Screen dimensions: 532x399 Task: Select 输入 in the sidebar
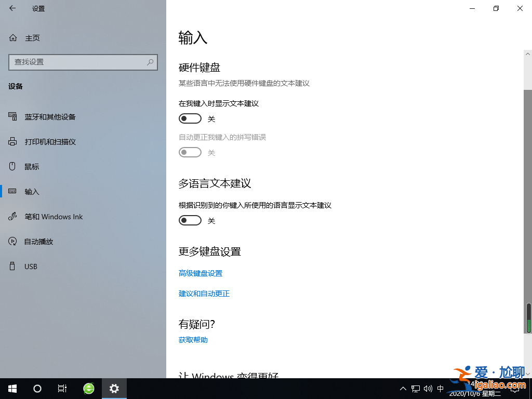32,191
